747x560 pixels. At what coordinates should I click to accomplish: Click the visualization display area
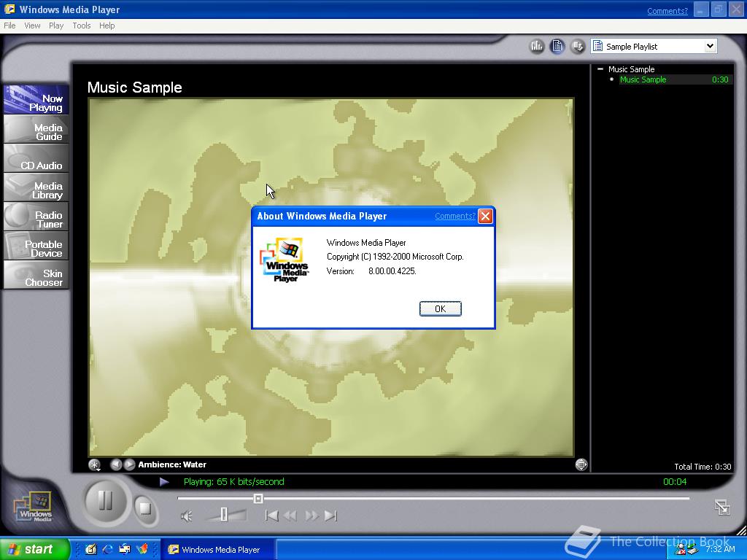[x=331, y=277]
